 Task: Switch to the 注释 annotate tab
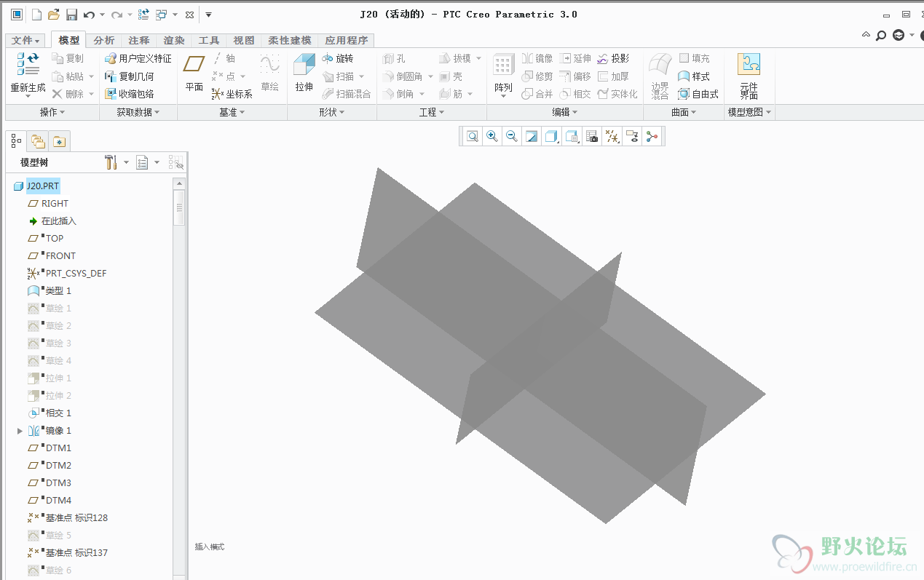click(139, 41)
